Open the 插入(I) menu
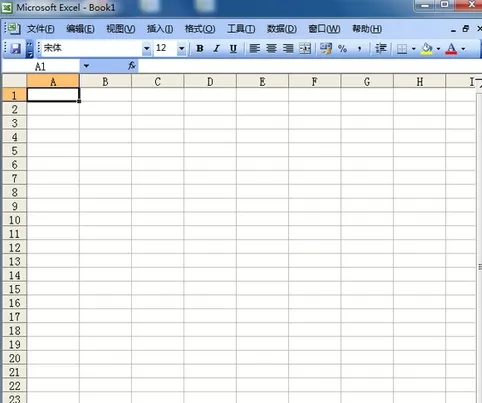 click(160, 29)
